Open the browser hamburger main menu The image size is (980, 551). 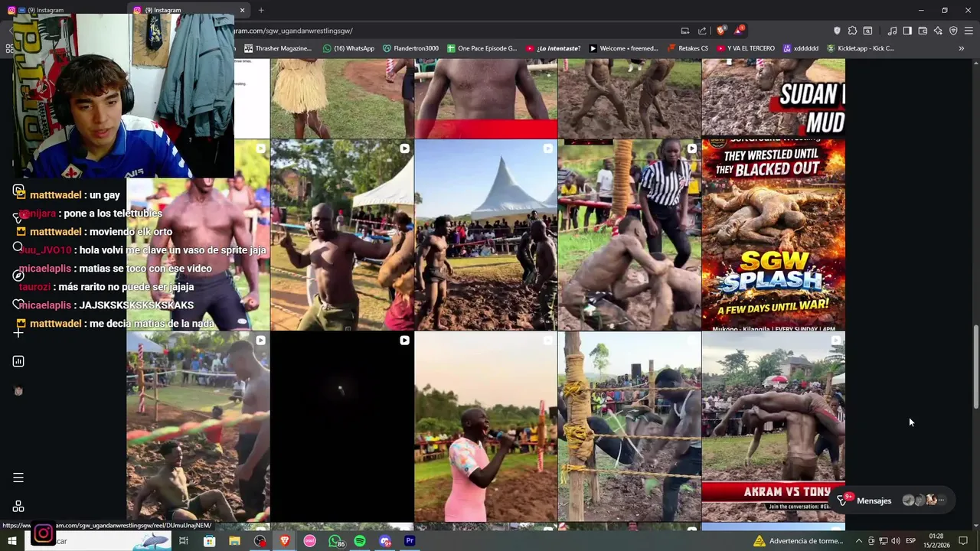[x=969, y=31]
